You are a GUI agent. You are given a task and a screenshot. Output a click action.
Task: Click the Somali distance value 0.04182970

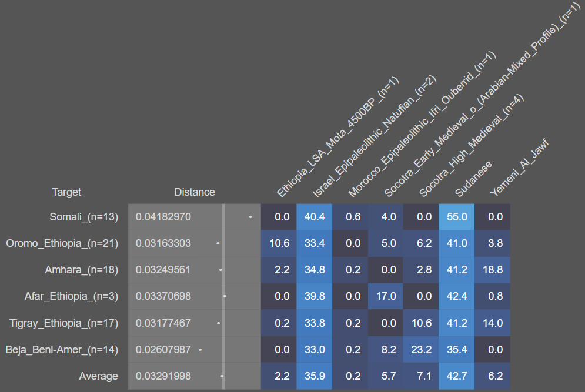163,217
